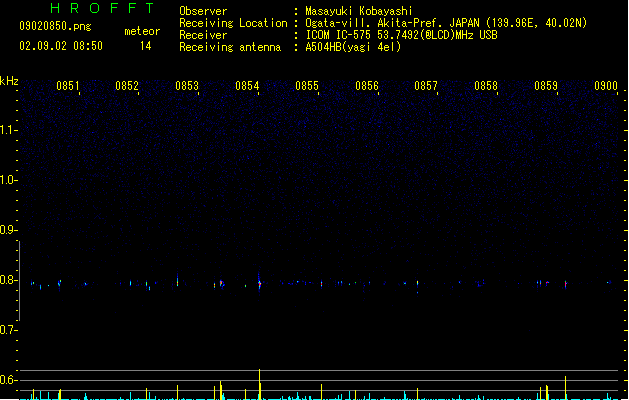The image size is (629, 400).
Task: Click time marker 0857
Action: [x=426, y=86]
